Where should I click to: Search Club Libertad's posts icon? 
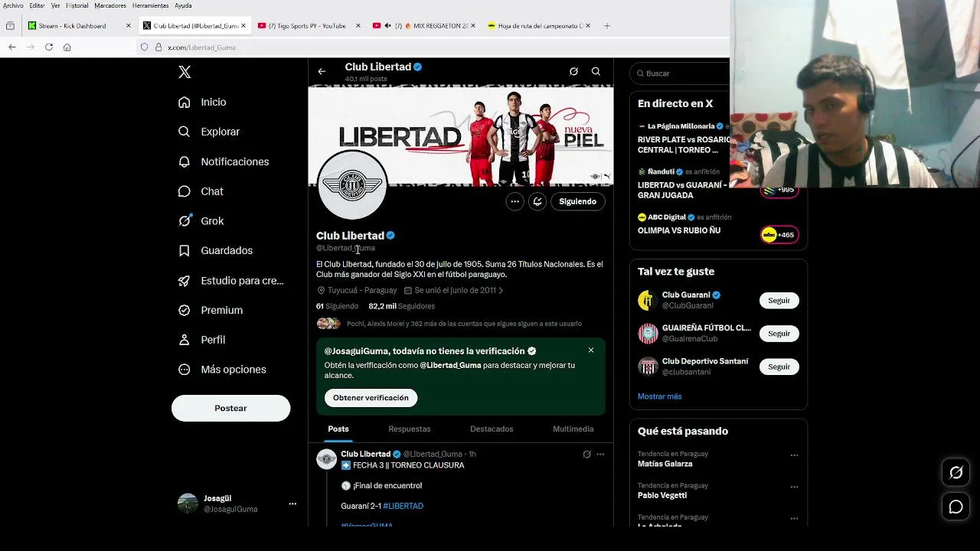point(596,71)
